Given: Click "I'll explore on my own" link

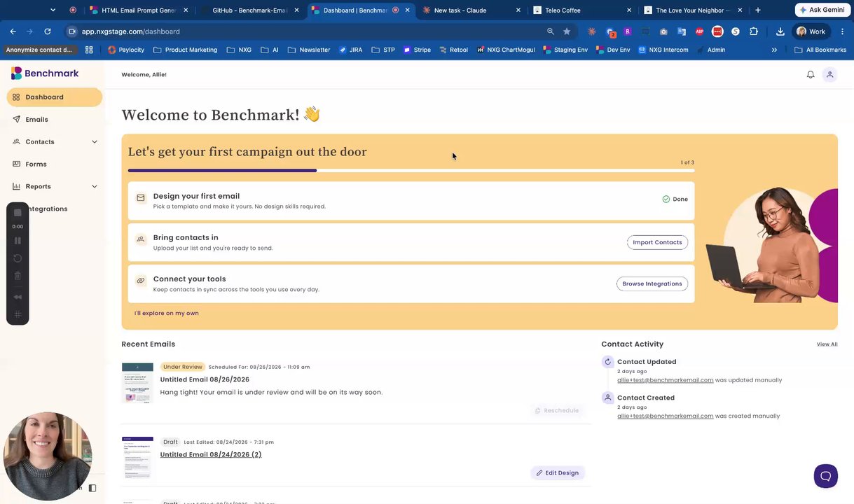Looking at the screenshot, I should (167, 313).
